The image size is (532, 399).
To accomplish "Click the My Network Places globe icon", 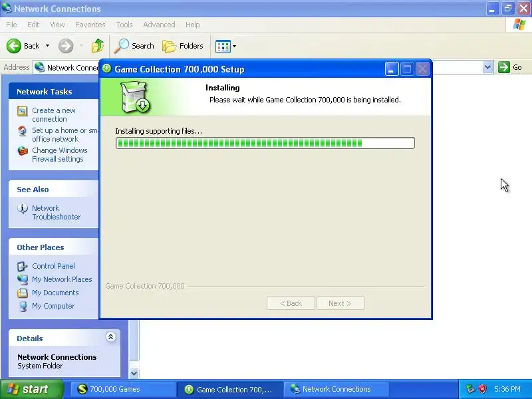I will tap(23, 279).
